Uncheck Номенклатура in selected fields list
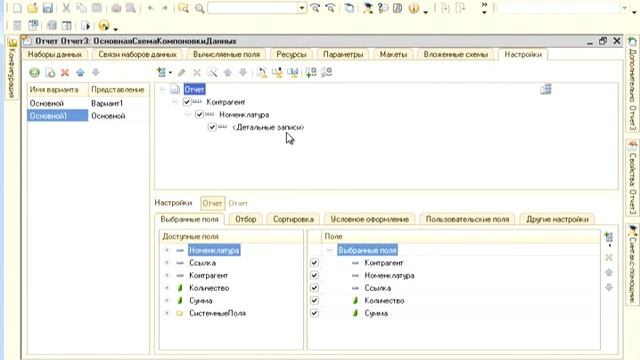Viewport: 640px width, 360px height. [314, 276]
